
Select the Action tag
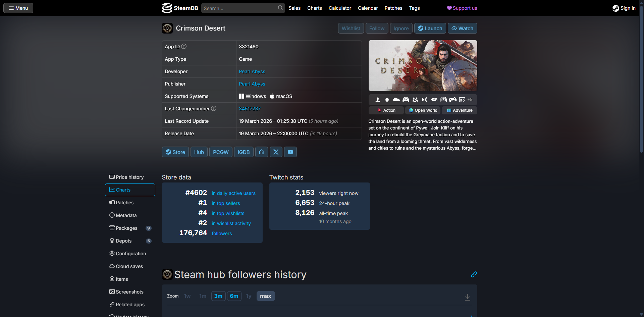point(386,110)
